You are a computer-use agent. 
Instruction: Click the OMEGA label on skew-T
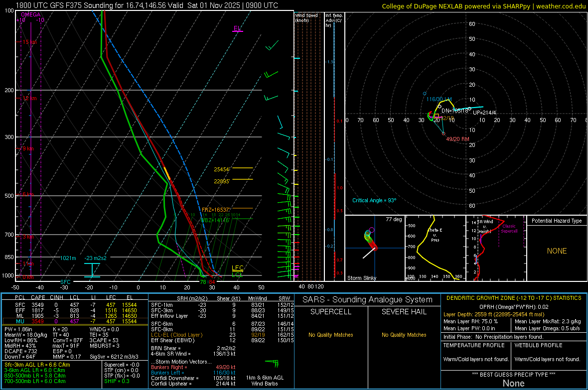pos(31,14)
